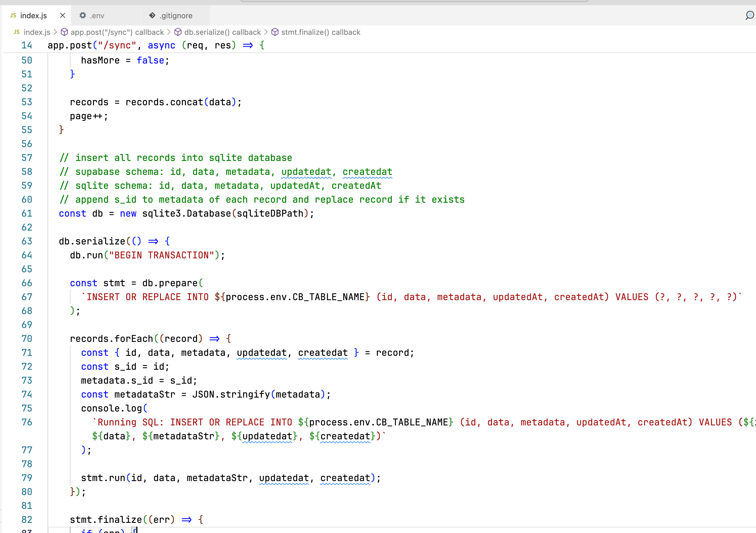Click the JS icon on the index.js tab

(x=13, y=15)
